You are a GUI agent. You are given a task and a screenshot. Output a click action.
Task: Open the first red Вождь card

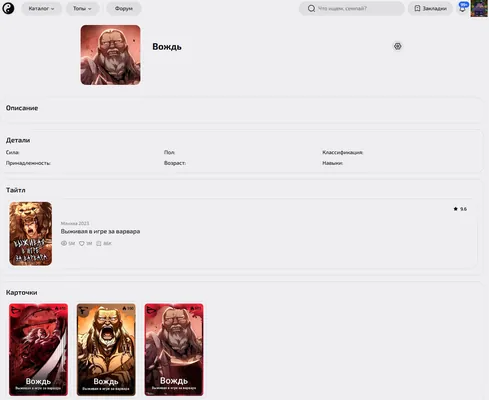(x=38, y=349)
